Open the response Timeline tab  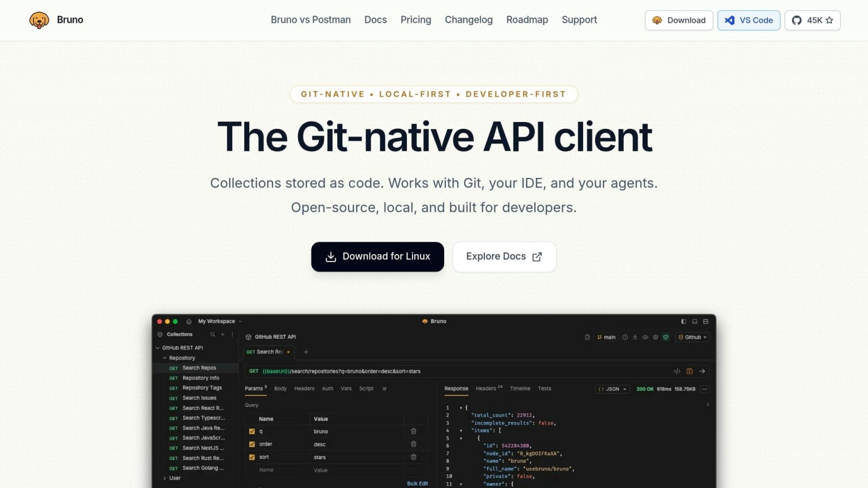point(520,389)
